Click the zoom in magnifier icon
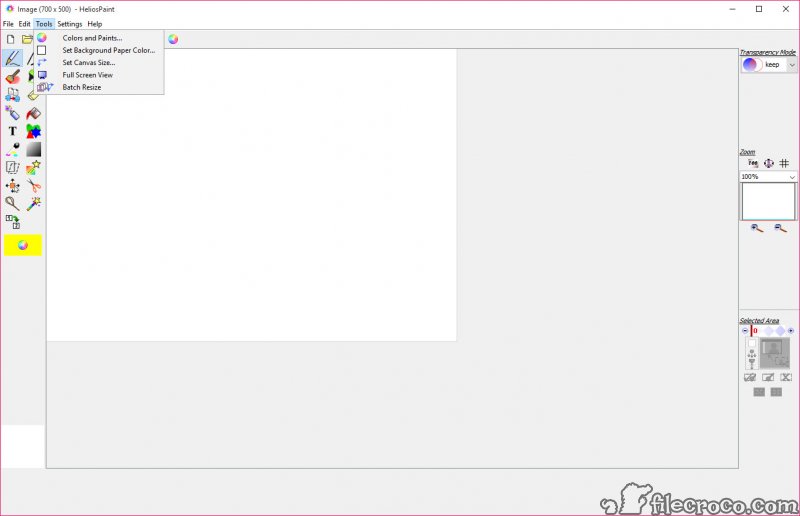This screenshot has width=800, height=516. [757, 228]
